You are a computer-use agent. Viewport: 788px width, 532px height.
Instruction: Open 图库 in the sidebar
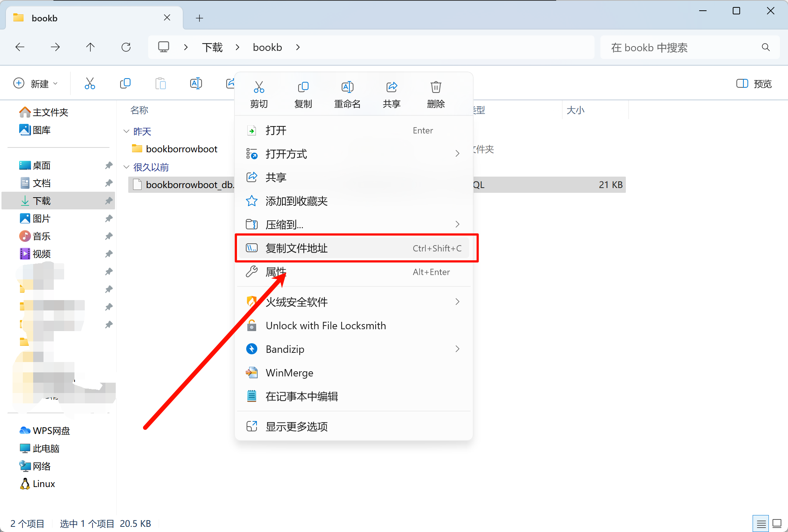(35, 130)
